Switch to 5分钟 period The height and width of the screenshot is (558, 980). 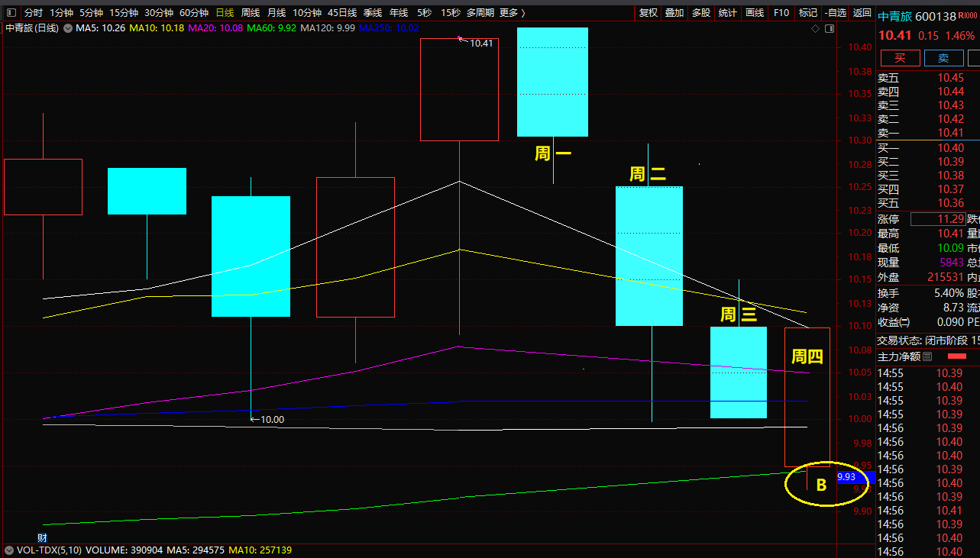pos(91,13)
